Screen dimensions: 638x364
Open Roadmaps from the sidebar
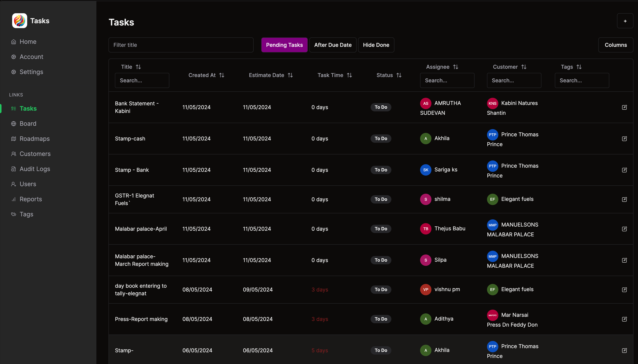pos(35,139)
